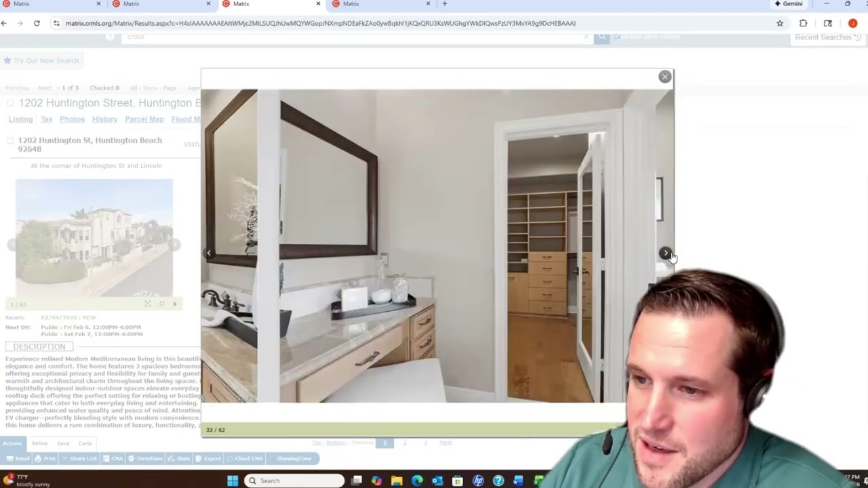Jump to Bottom of page link
The height and width of the screenshot is (488, 868).
click(336, 443)
